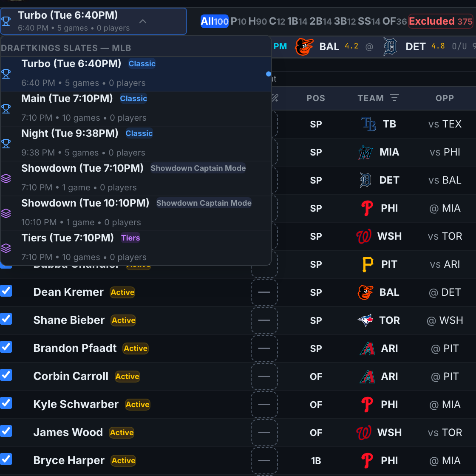Screen dimensions: 476x476
Task: Select the Night (Tue 9:38PM) slate
Action: 136,144
